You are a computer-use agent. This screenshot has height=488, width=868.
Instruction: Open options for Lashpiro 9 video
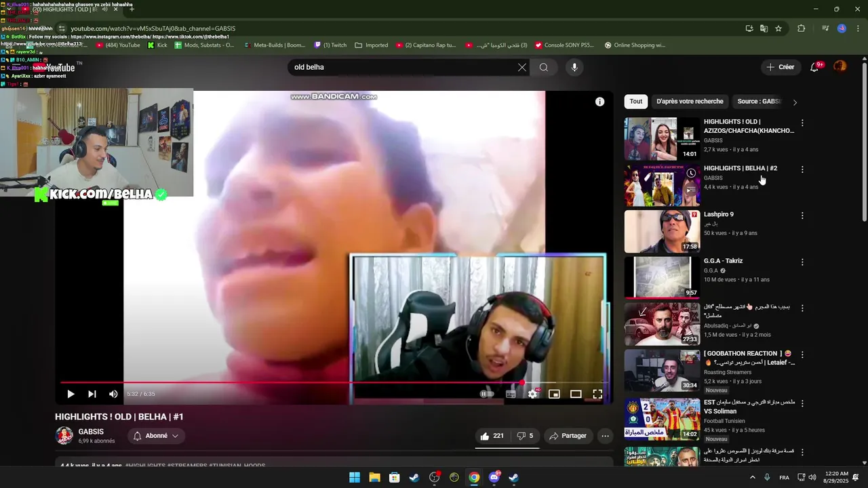802,216
